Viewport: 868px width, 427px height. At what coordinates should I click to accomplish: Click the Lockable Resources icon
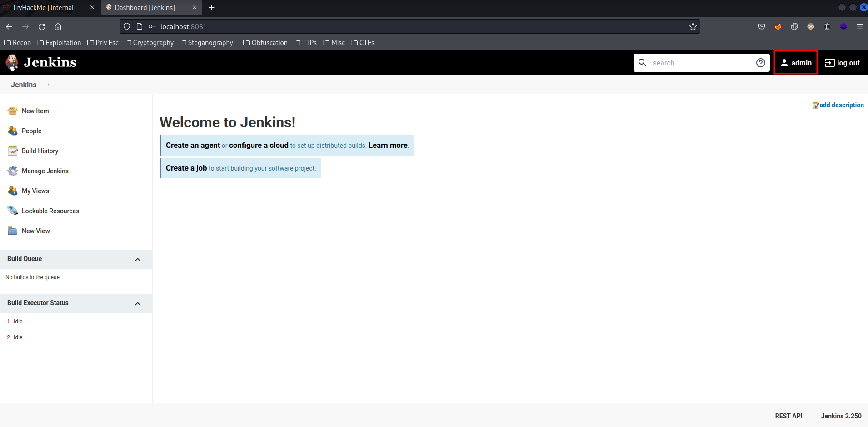click(13, 211)
